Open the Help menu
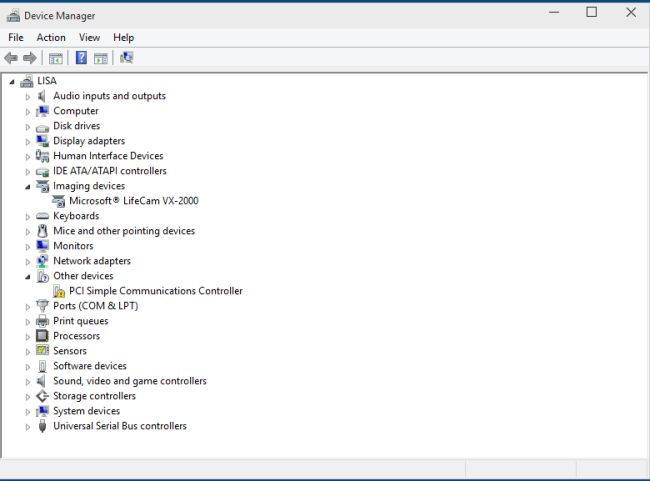The image size is (650, 481). 124,37
